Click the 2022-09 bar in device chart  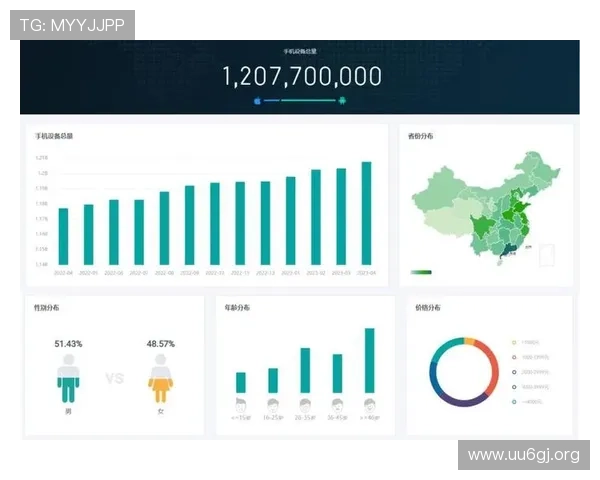pyautogui.click(x=189, y=225)
